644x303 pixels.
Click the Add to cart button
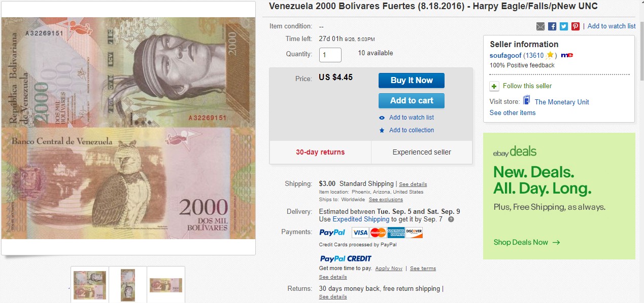pos(412,101)
